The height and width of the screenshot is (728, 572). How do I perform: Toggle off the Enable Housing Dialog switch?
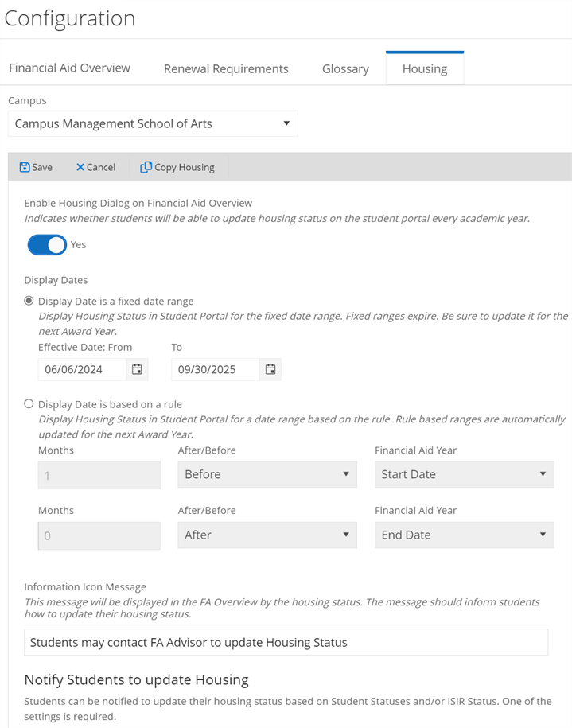tap(48, 244)
